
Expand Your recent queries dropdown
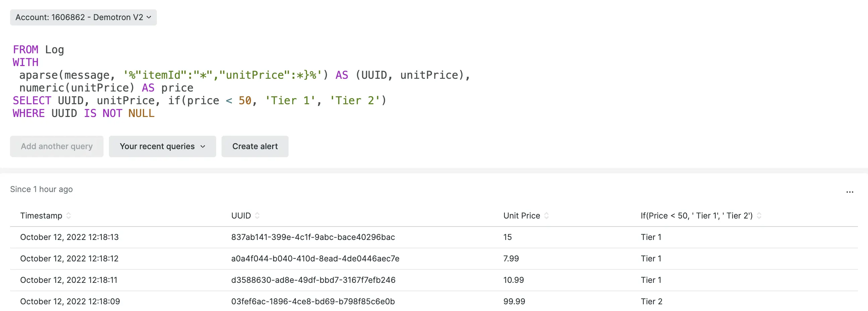tap(162, 146)
